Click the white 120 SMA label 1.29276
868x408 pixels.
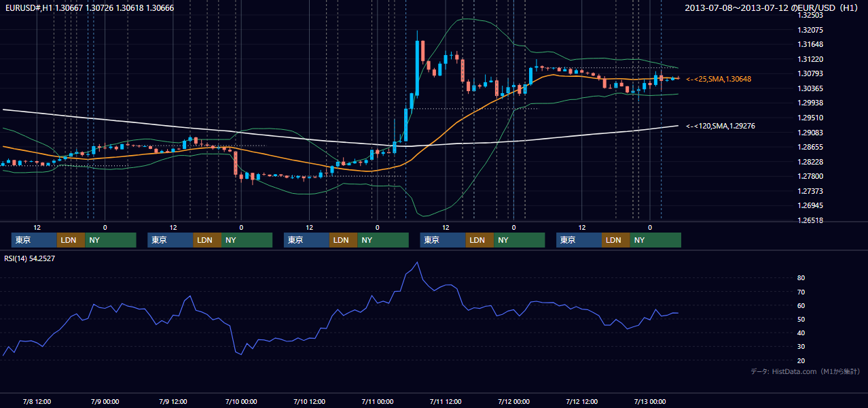[x=721, y=126]
